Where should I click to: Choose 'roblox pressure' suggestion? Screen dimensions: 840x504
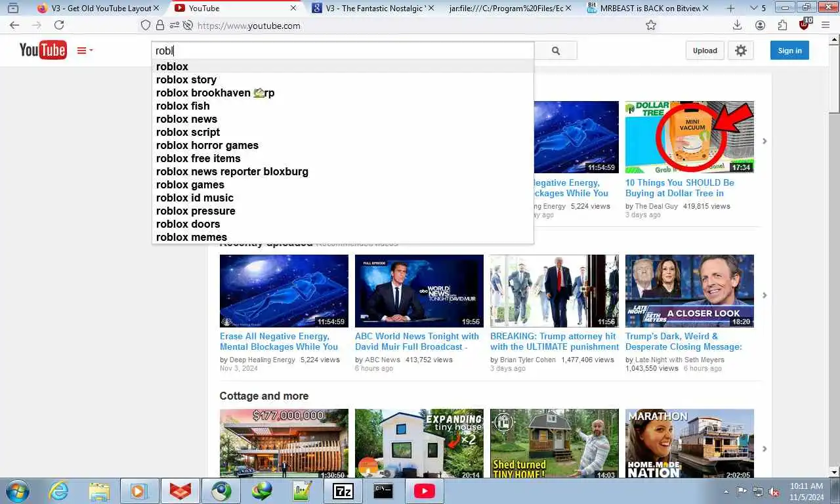click(x=343, y=211)
